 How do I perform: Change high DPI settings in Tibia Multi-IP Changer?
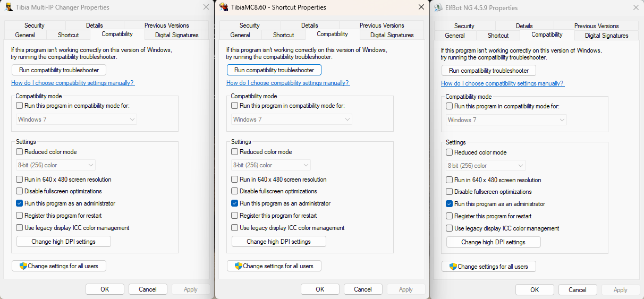[x=64, y=242]
